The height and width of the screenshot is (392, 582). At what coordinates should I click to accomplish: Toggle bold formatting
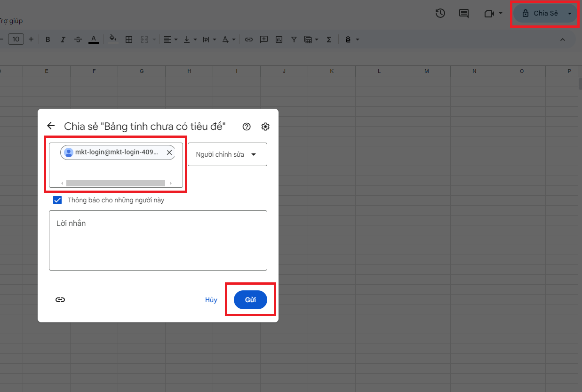[x=48, y=39]
